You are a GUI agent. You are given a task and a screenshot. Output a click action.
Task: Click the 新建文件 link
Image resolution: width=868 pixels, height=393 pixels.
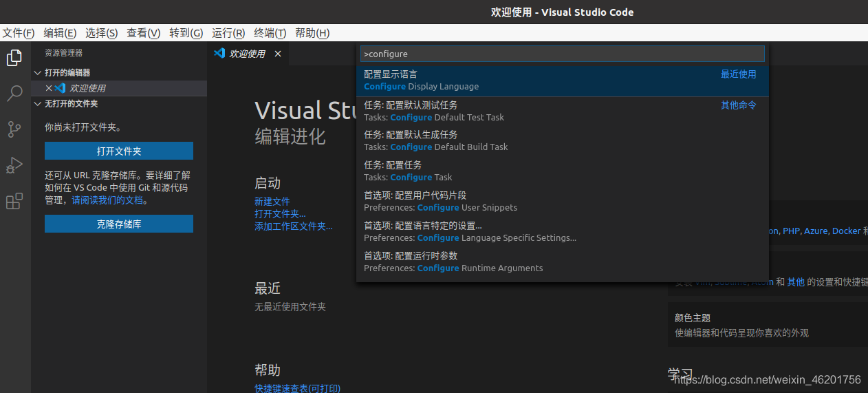[x=272, y=202]
